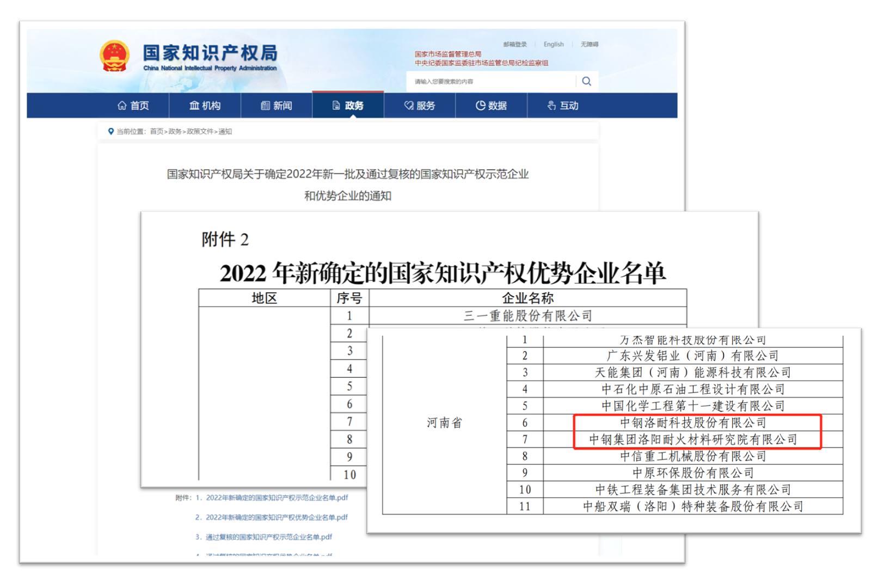Click cell 广东兴发铝业（河南）有限公司
The width and height of the screenshot is (884, 588).
(x=693, y=356)
